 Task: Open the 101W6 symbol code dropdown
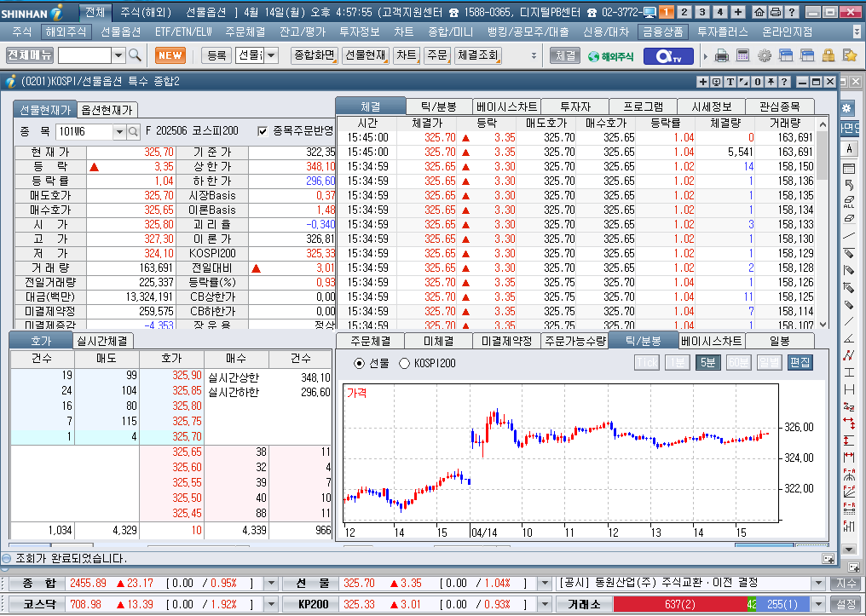pyautogui.click(x=119, y=131)
